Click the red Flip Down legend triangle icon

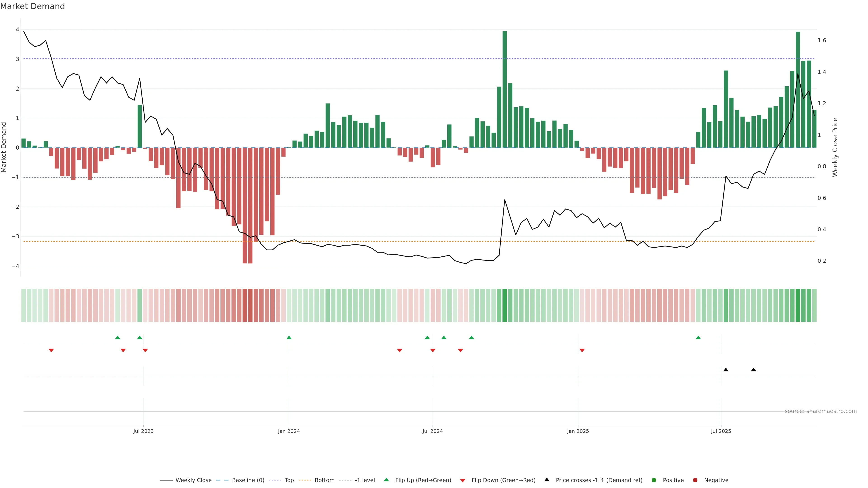[463, 480]
